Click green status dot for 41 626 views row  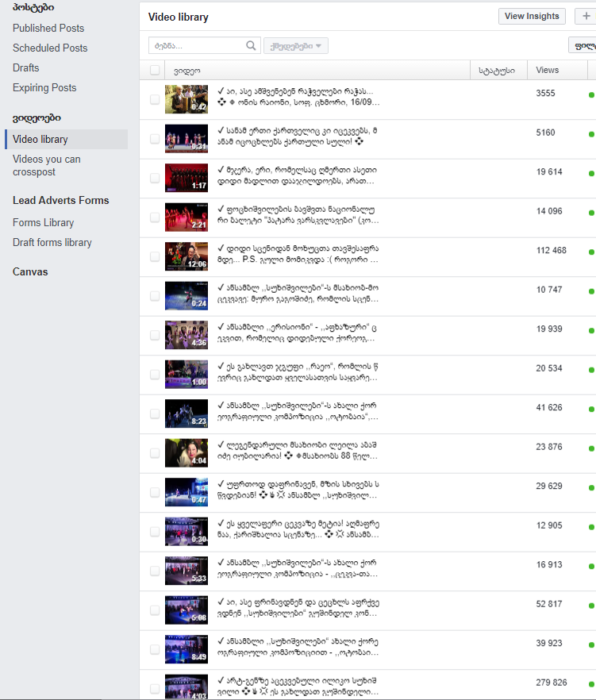pyautogui.click(x=591, y=409)
